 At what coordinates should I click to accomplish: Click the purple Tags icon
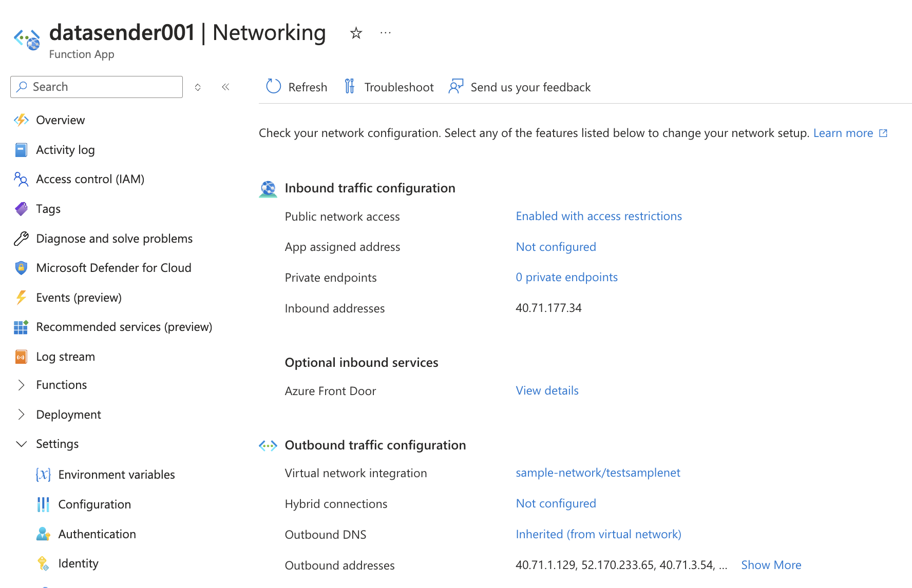(x=21, y=209)
